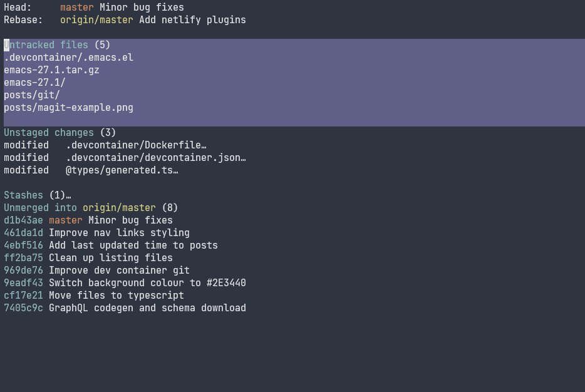Viewport: 585px width, 392px height.
Task: Select untracked file posts/magit-example.png
Action: coord(68,108)
